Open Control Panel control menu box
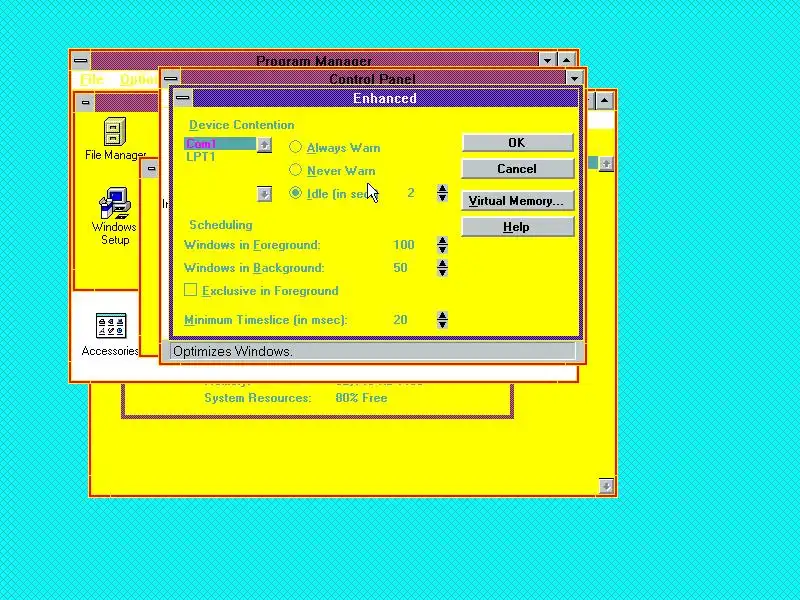800x600 pixels. [171, 79]
